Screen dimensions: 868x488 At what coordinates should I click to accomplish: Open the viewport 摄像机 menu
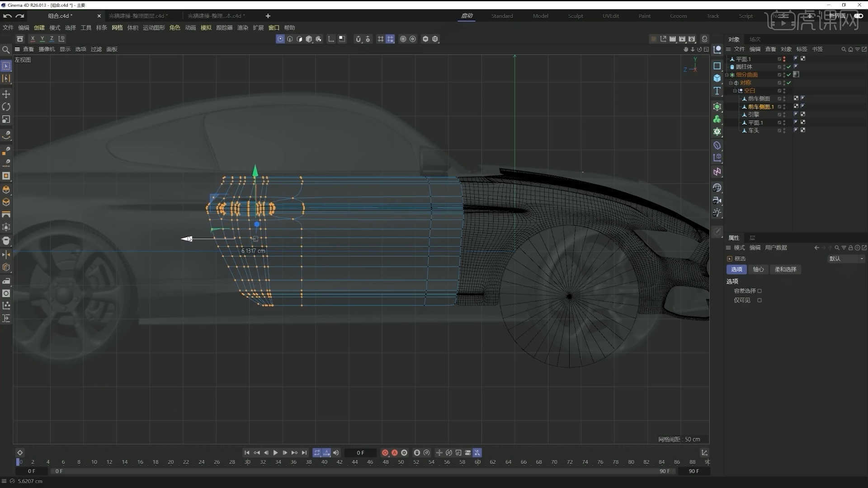coord(47,49)
